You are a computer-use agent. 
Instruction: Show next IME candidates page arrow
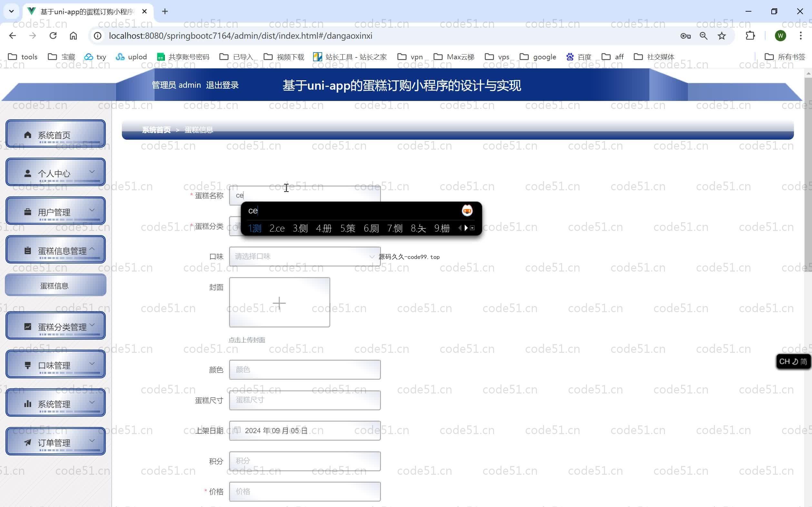(466, 228)
